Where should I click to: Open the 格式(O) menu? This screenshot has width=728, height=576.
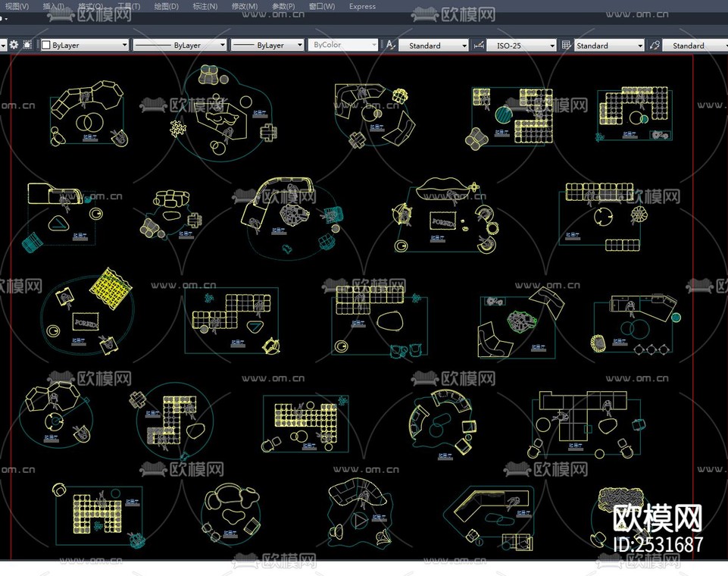click(91, 6)
